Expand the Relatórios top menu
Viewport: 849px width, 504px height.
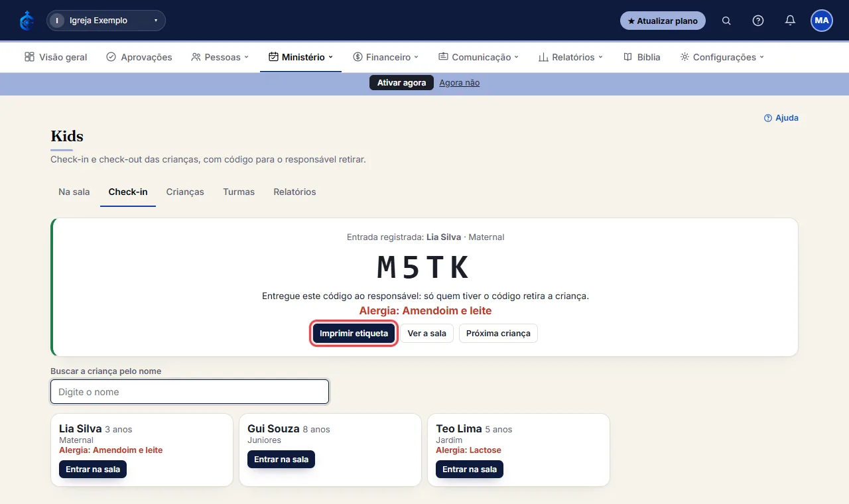(x=570, y=57)
